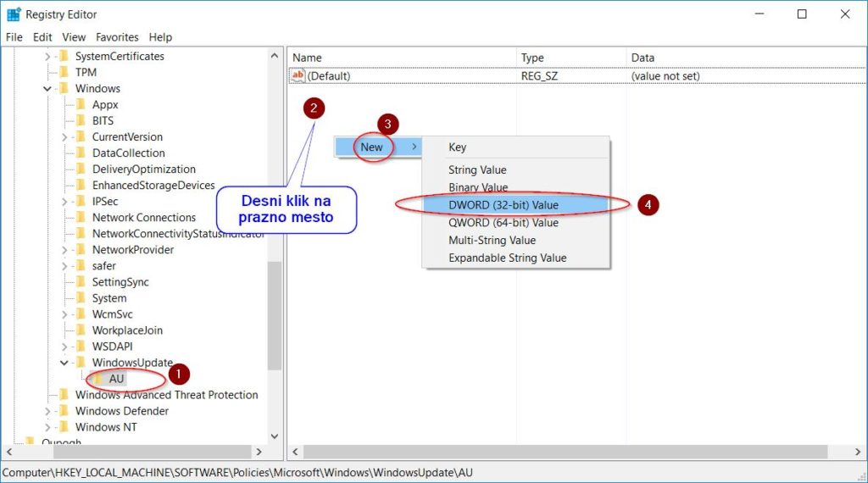
Task: Select the DataCollection folder icon
Action: tap(81, 153)
